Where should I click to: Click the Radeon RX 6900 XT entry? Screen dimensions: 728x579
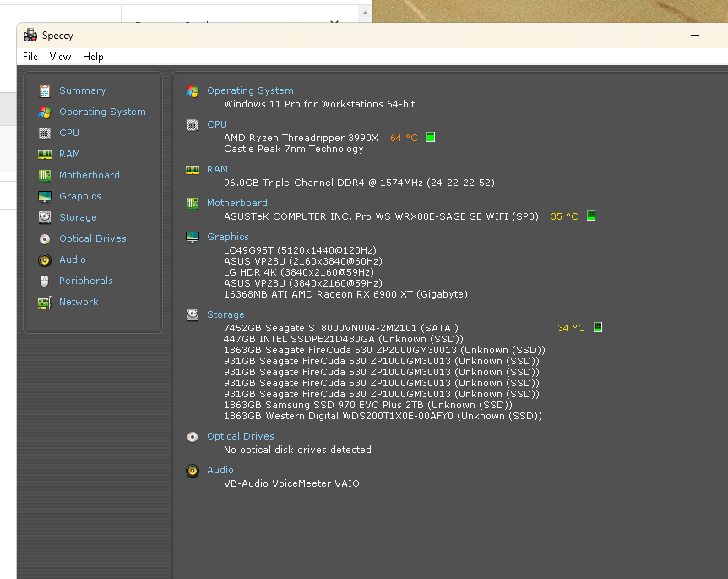[345, 294]
